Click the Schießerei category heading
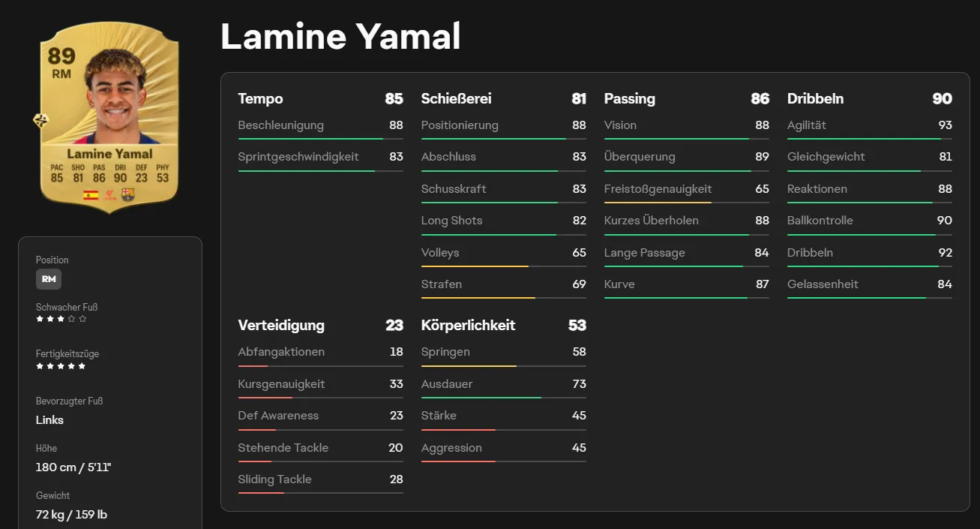The height and width of the screenshot is (529, 980). point(456,98)
